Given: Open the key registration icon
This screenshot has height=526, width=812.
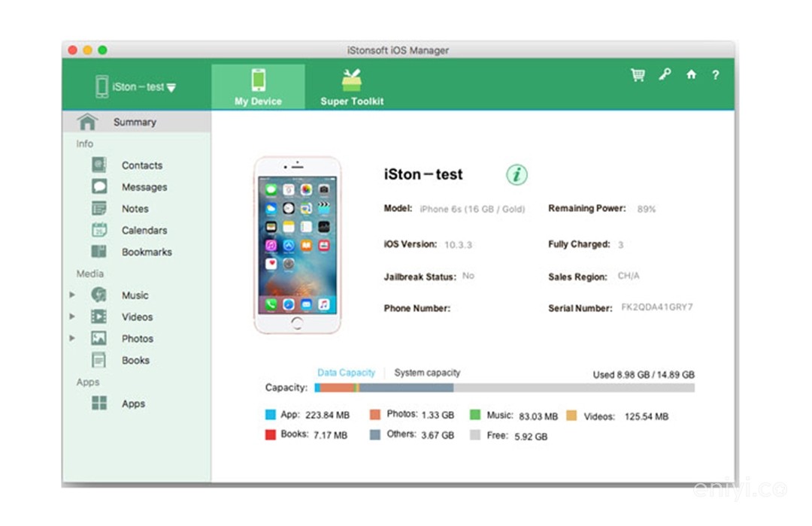Looking at the screenshot, I should pyautogui.click(x=665, y=74).
